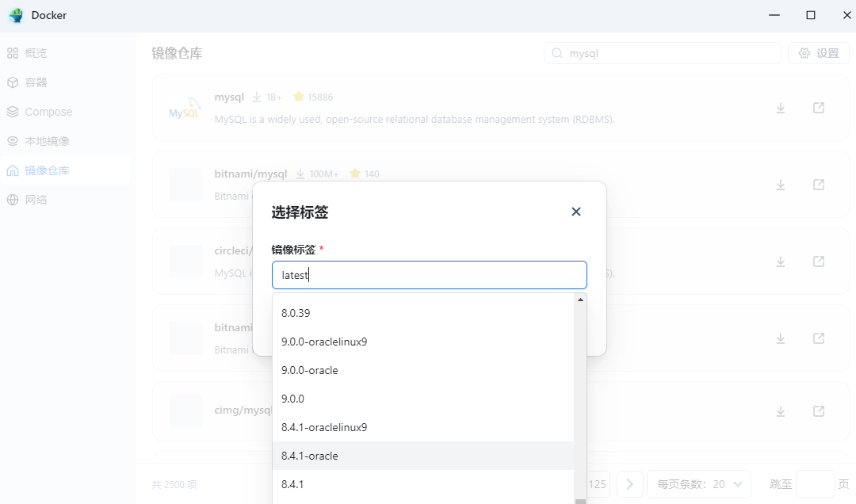Screen dimensions: 856x504
Task: Open the 概览 overview section
Action: [64, 53]
